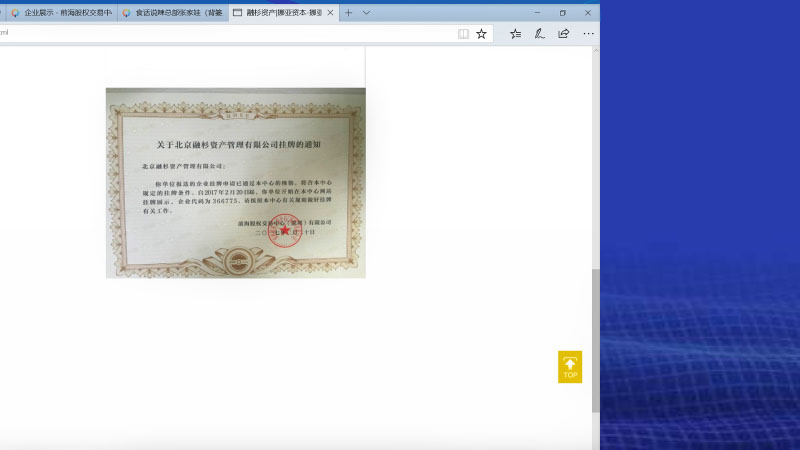Click the yellow TOP button
The height and width of the screenshot is (450, 800).
point(570,367)
